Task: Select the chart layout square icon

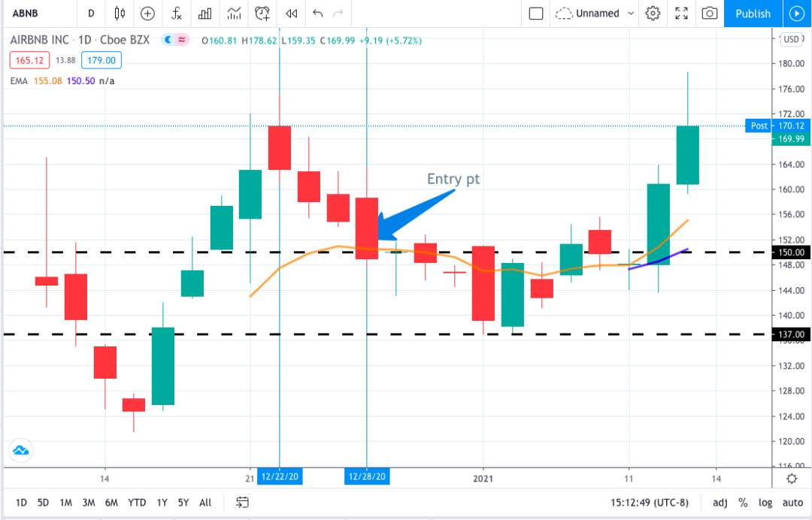Action: pos(536,14)
